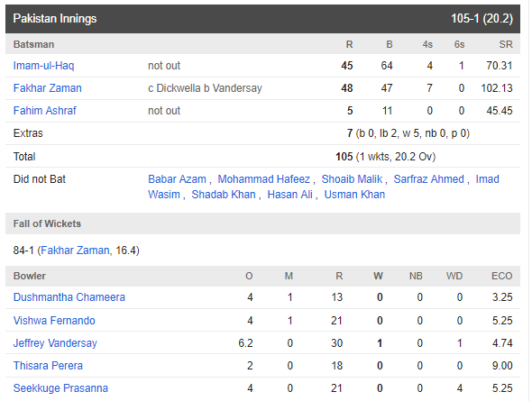This screenshot has height=401, width=532.
Task: Open Thisara Perera bowler link
Action: (48, 366)
